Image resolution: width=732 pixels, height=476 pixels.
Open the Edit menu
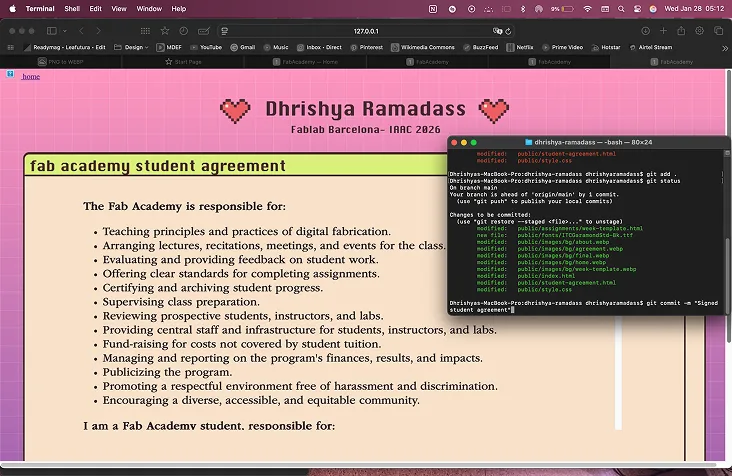click(95, 8)
